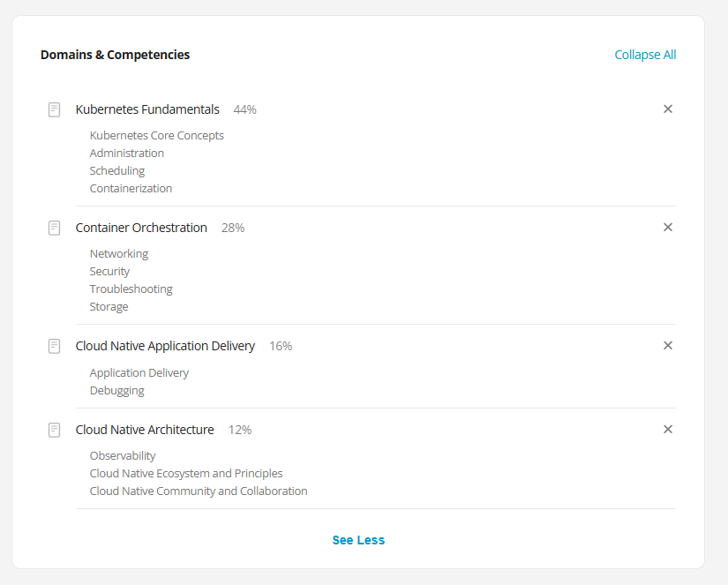
Task: Select the Kubernetes Fundamentals domain heading
Action: [x=147, y=109]
